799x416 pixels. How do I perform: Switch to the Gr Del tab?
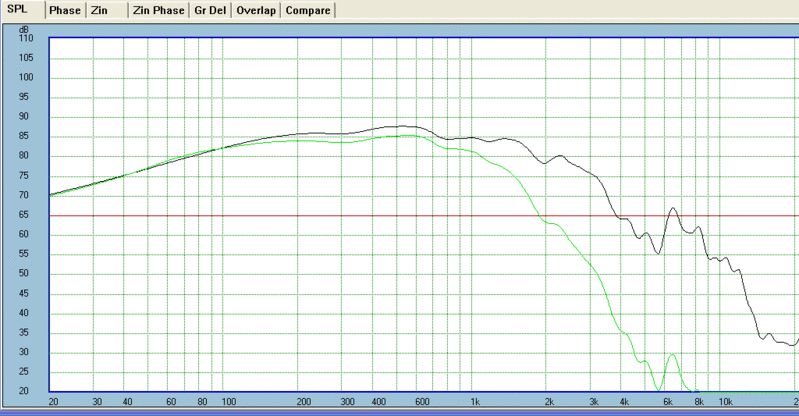click(210, 10)
